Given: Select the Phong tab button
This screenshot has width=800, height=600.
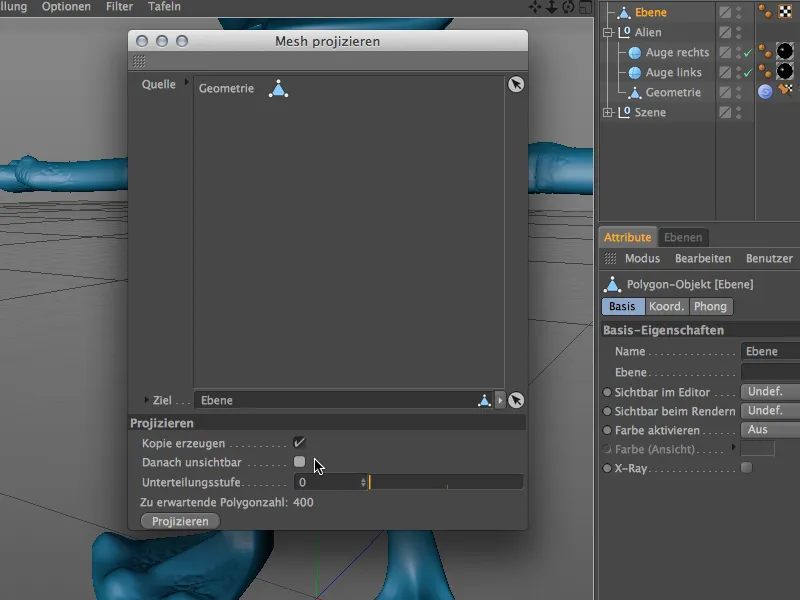Looking at the screenshot, I should (710, 306).
